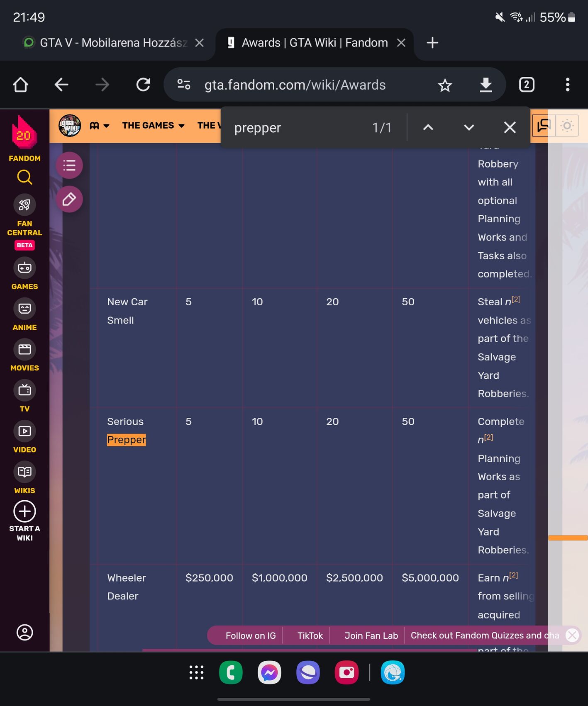Open the Fandom logo home link
Screen dimensions: 588x706
pos(24,138)
